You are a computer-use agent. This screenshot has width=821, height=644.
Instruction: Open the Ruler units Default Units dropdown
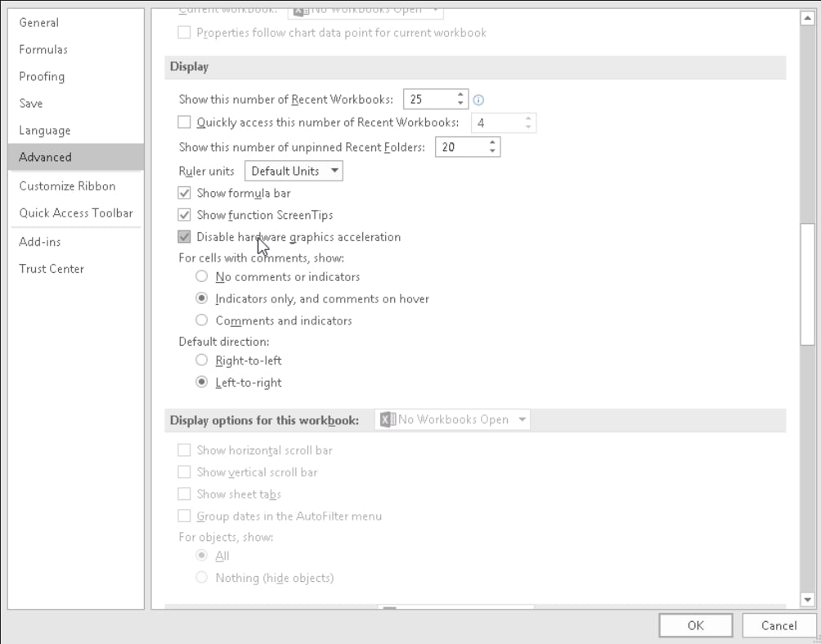point(294,171)
